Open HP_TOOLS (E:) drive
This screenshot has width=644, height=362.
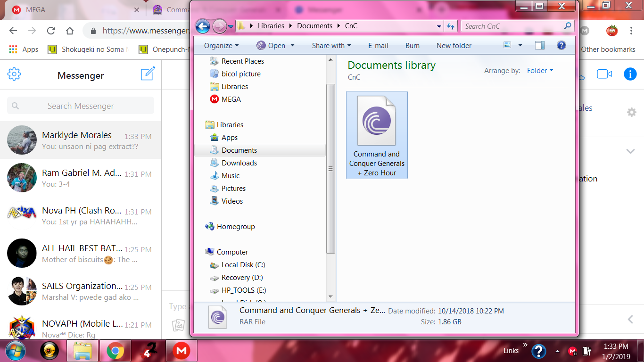[x=238, y=290]
